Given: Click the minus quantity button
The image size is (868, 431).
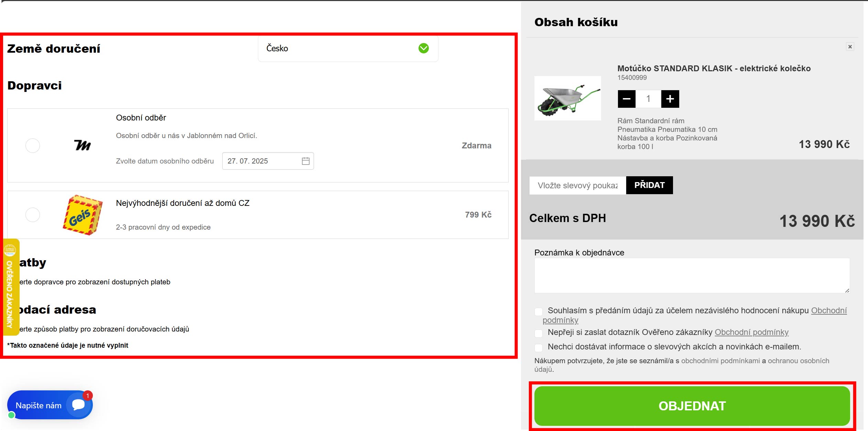Looking at the screenshot, I should point(626,99).
